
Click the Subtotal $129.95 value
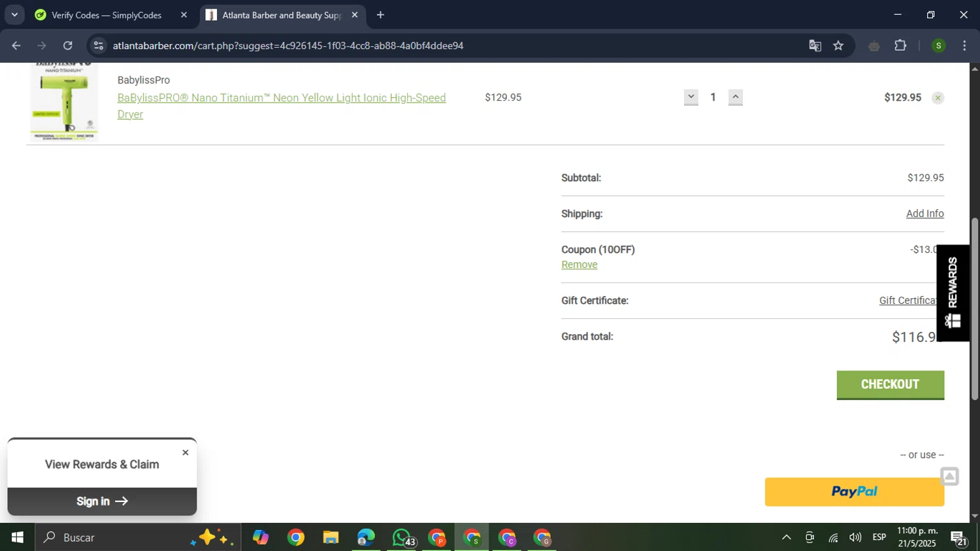coord(925,178)
